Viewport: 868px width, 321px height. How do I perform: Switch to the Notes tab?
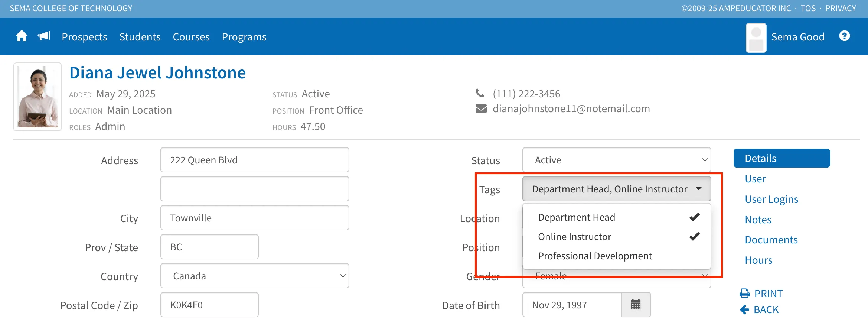pyautogui.click(x=758, y=220)
